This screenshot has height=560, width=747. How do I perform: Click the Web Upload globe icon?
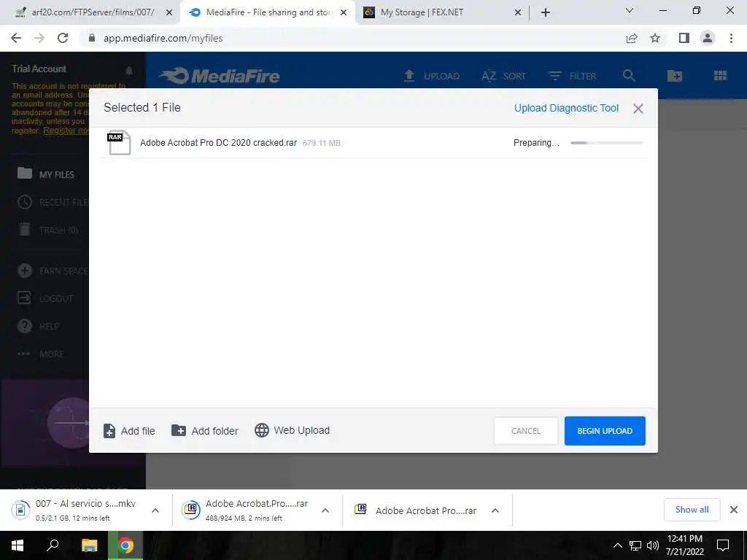tap(262, 430)
